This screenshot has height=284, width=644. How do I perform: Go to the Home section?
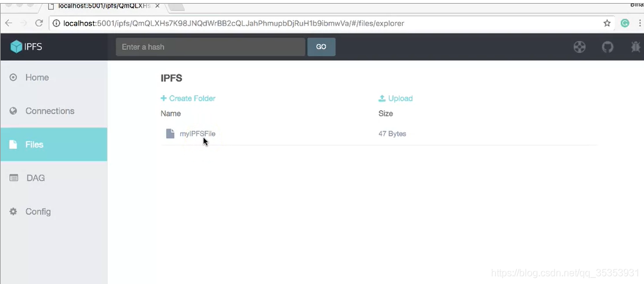coord(54,77)
